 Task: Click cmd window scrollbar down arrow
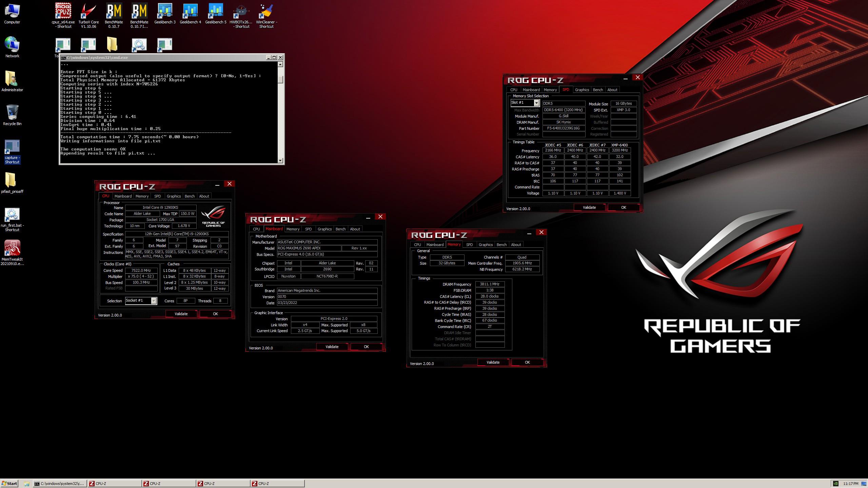tap(280, 161)
